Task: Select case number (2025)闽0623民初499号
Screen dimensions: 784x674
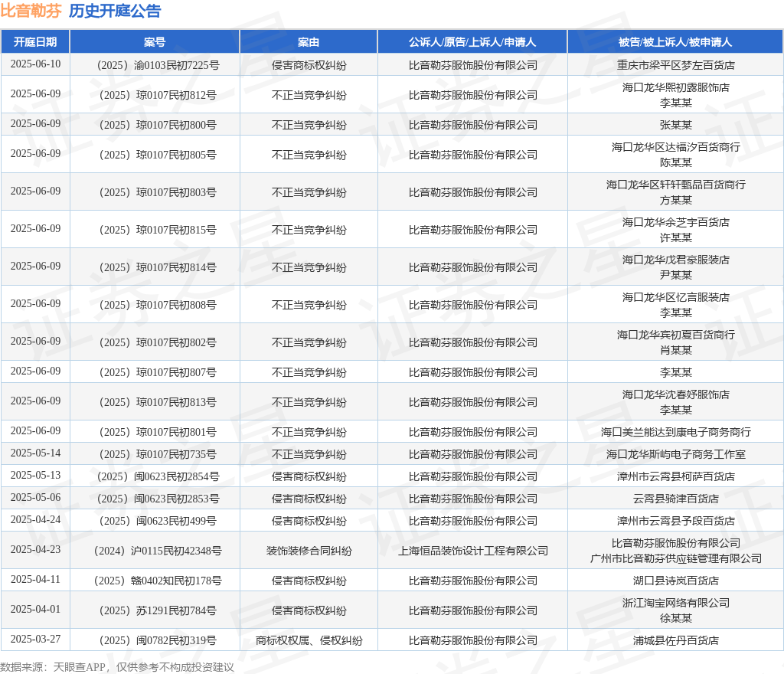Action: (158, 521)
